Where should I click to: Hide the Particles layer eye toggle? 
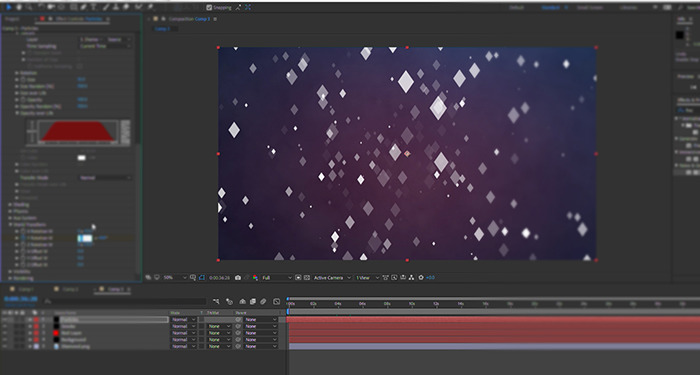[4, 320]
